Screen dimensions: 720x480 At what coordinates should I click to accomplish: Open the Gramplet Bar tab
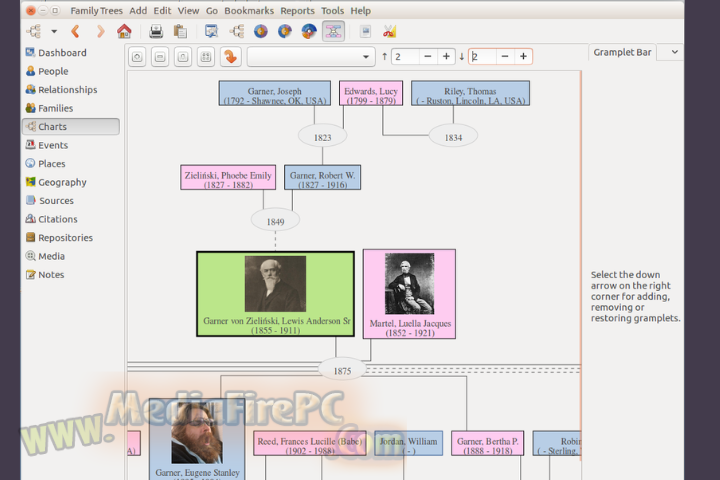(622, 52)
